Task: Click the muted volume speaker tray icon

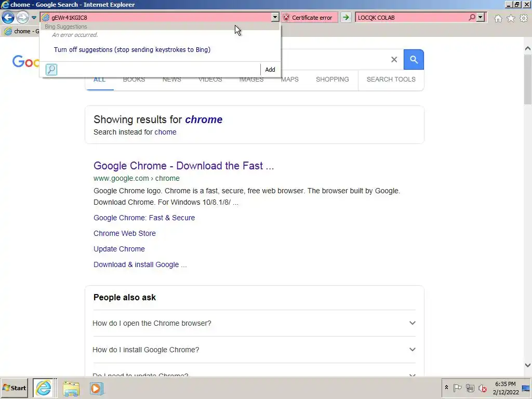Action: click(482, 388)
